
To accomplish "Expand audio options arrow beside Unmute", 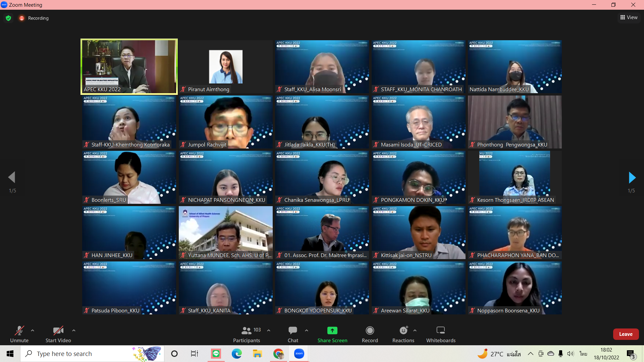I will [x=33, y=330].
